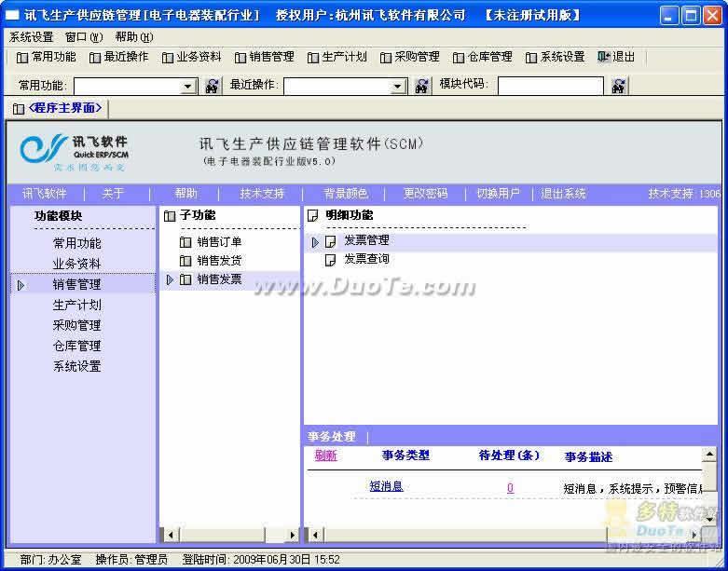Click left scroll arrow under 事务处理 panel
728x571 pixels.
point(316,535)
